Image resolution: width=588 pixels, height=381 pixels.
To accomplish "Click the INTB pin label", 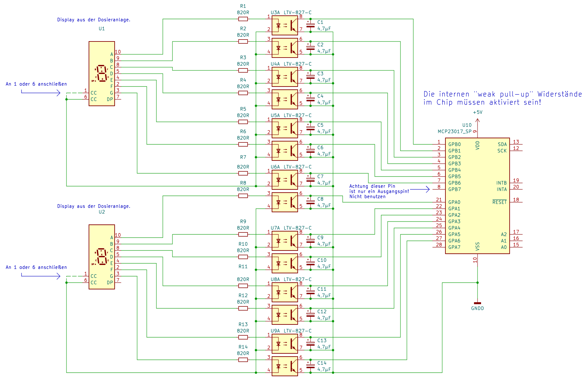I will [502, 183].
